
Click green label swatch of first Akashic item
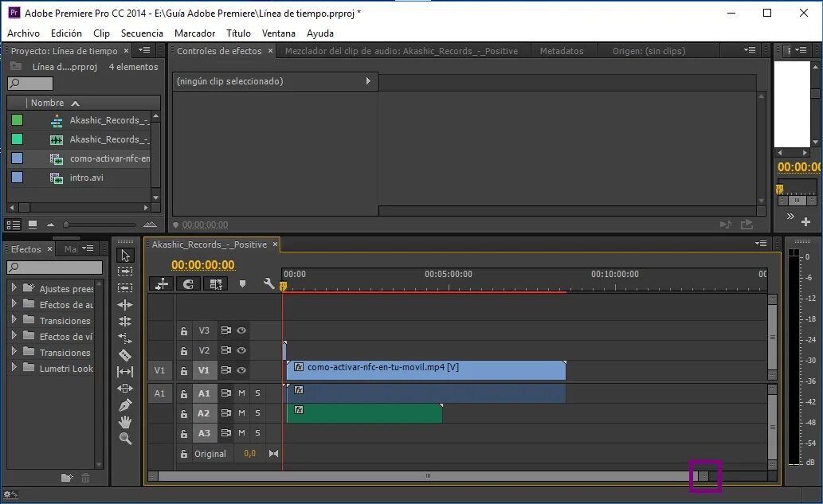(18, 120)
